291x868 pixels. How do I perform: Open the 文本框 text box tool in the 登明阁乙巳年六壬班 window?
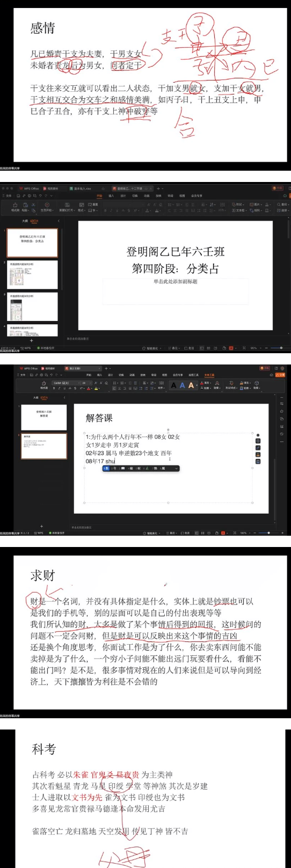point(241,210)
